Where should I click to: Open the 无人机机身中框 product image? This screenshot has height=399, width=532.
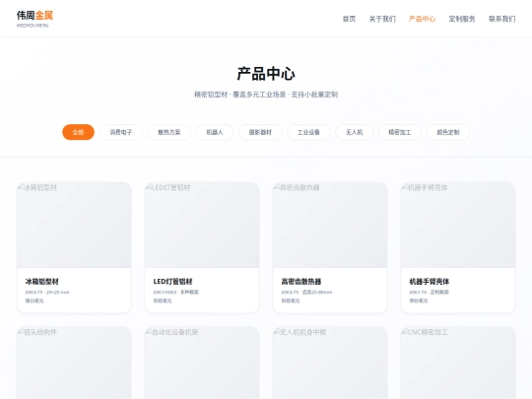[330, 363]
